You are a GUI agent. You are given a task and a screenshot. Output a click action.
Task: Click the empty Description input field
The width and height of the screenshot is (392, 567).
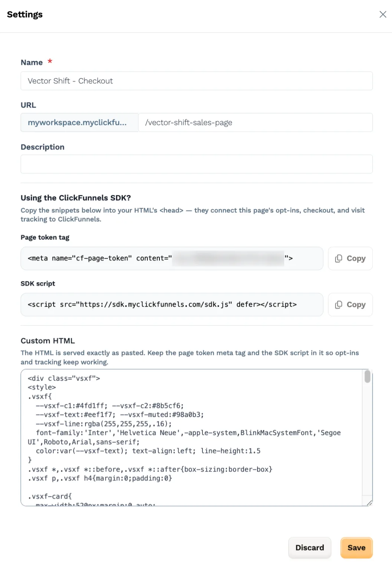click(x=196, y=164)
